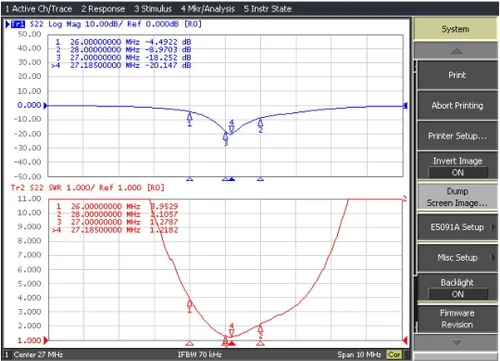Open the Mkr/Analysis menu
The width and height of the screenshot is (500, 361).
[208, 9]
